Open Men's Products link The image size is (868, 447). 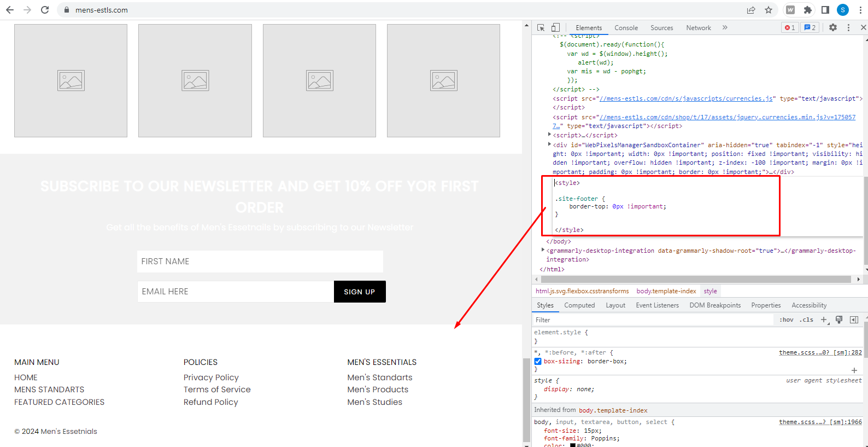(378, 390)
